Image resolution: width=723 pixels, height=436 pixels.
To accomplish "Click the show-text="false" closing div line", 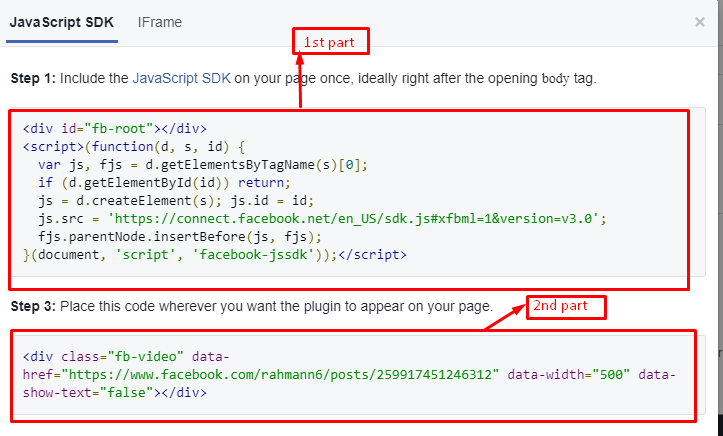I will click(x=115, y=393).
